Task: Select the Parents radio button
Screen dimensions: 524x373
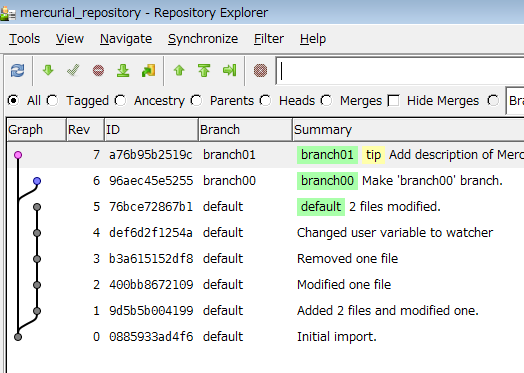Action: tap(196, 100)
